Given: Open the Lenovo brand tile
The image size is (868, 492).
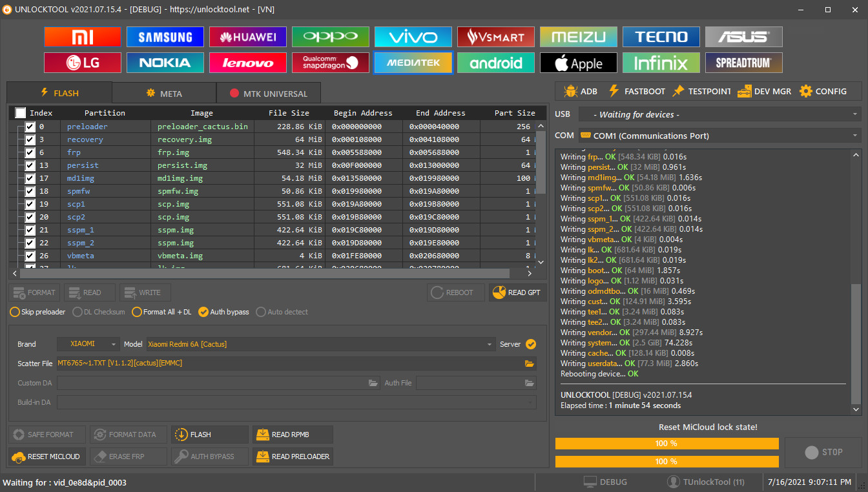Looking at the screenshot, I should pos(248,63).
